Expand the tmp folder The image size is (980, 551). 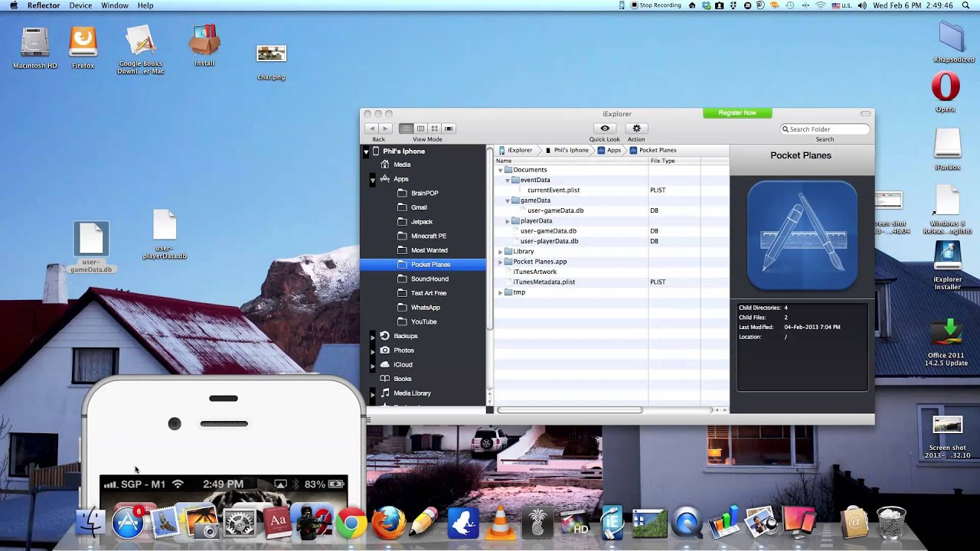click(x=500, y=292)
